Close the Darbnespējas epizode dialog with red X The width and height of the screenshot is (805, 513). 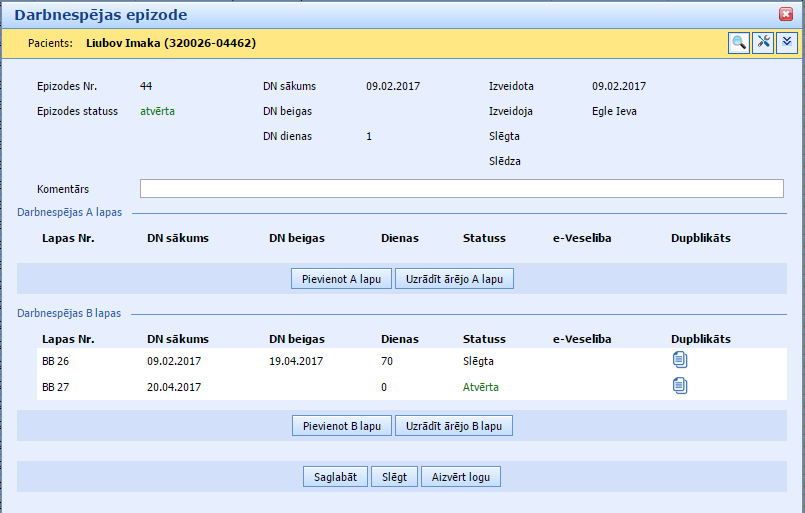786,14
